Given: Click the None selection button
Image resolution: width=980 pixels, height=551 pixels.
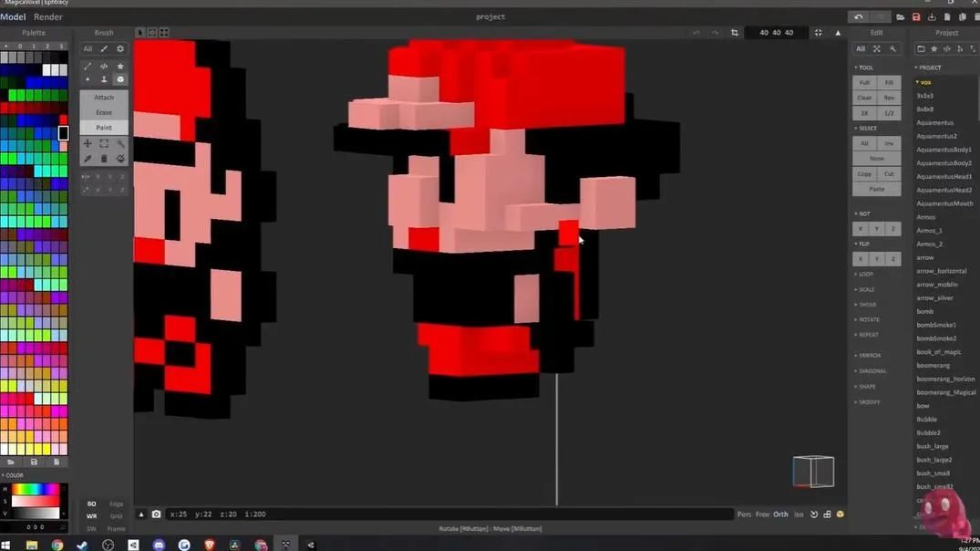Looking at the screenshot, I should point(877,159).
